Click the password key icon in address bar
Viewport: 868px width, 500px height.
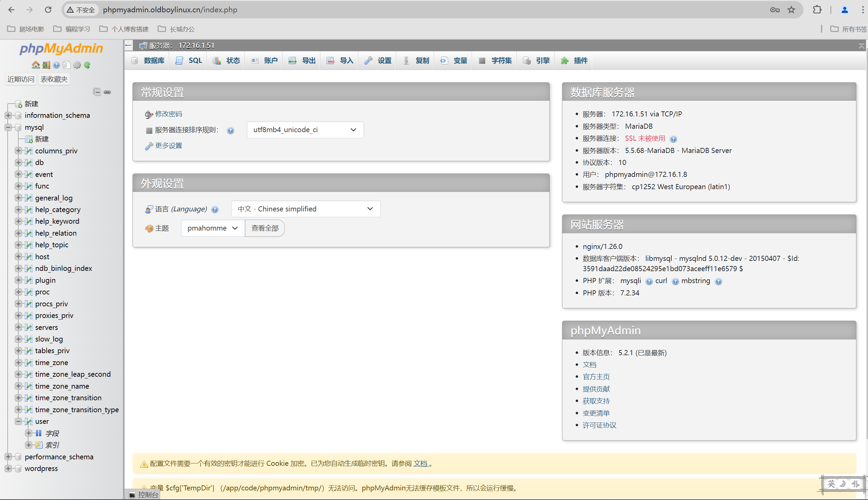click(774, 10)
